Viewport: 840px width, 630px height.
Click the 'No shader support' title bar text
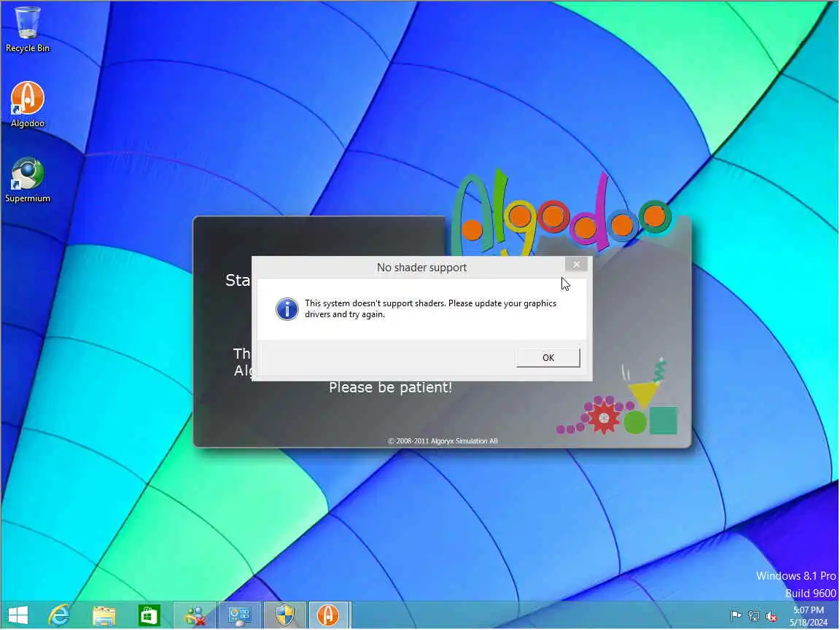(x=421, y=268)
